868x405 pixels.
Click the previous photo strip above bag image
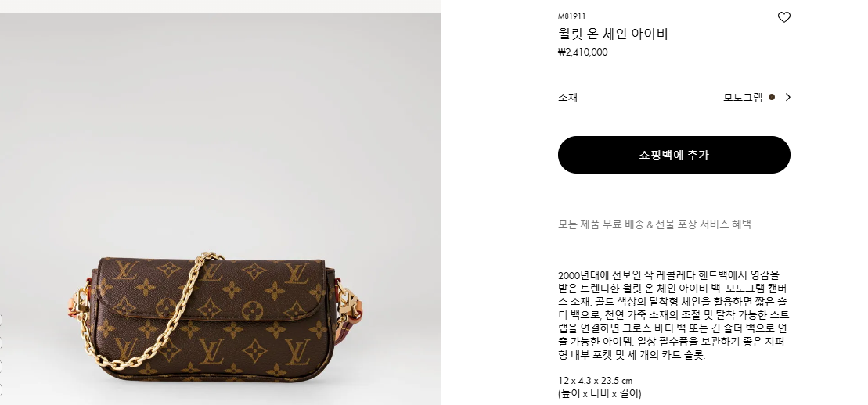[220, 6]
